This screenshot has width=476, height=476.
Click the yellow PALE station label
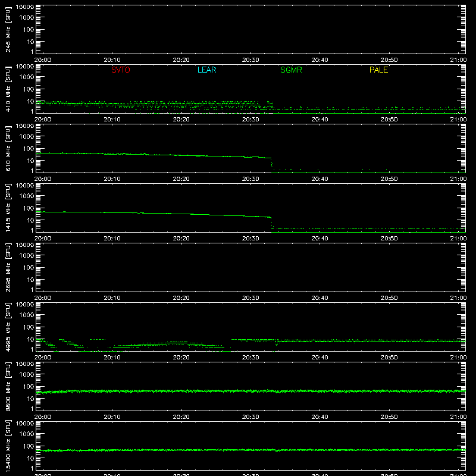(378, 70)
